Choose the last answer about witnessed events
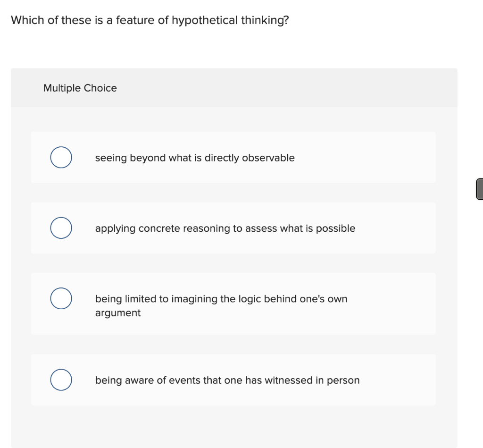The image size is (483, 448). (x=227, y=380)
